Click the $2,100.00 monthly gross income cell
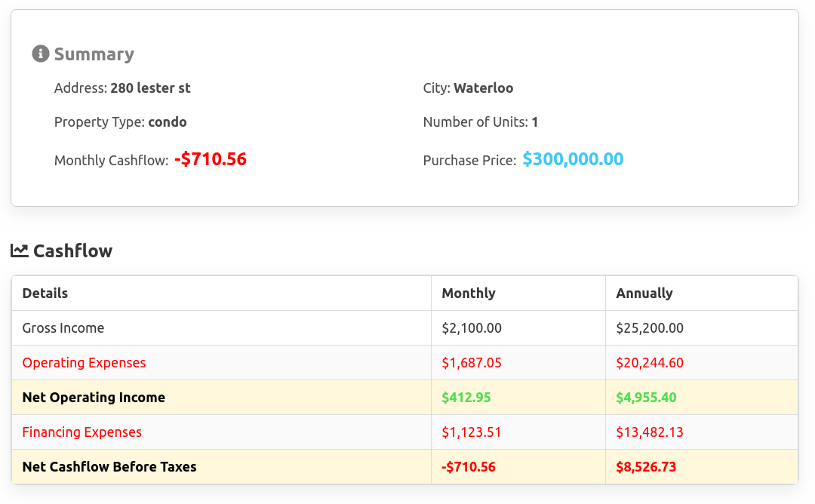 tap(472, 328)
